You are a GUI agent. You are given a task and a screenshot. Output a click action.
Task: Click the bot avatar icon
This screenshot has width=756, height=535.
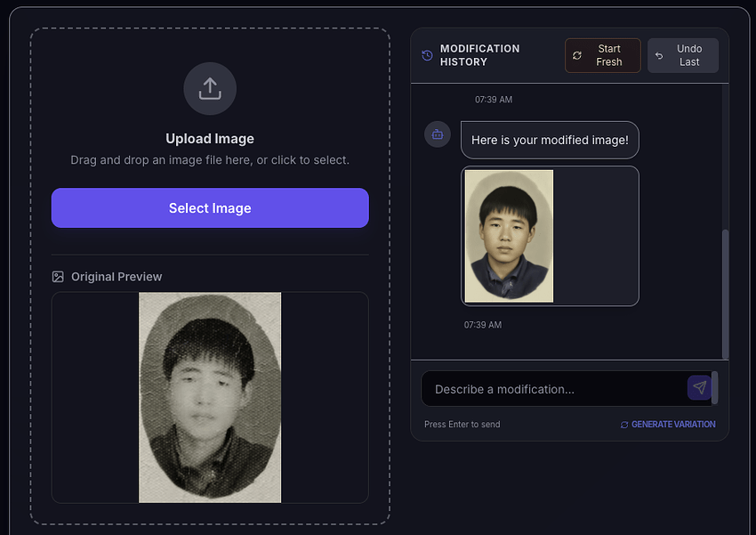pos(438,134)
